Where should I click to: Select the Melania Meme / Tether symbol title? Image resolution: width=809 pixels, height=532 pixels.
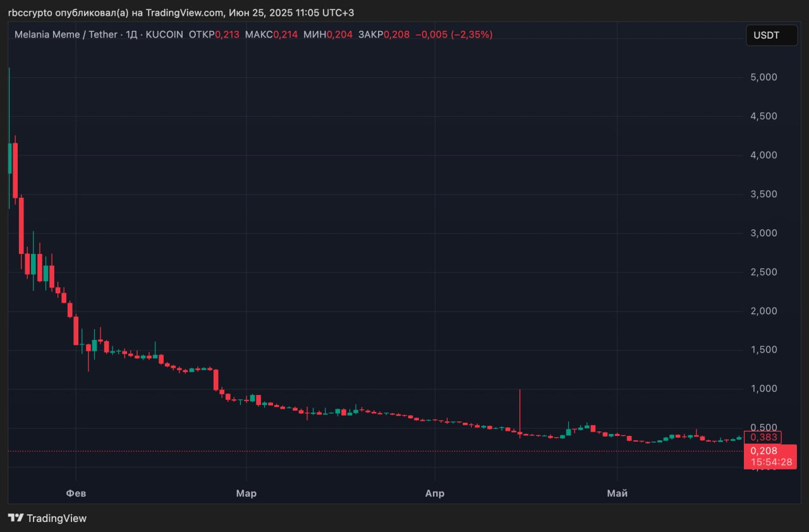tap(66, 35)
